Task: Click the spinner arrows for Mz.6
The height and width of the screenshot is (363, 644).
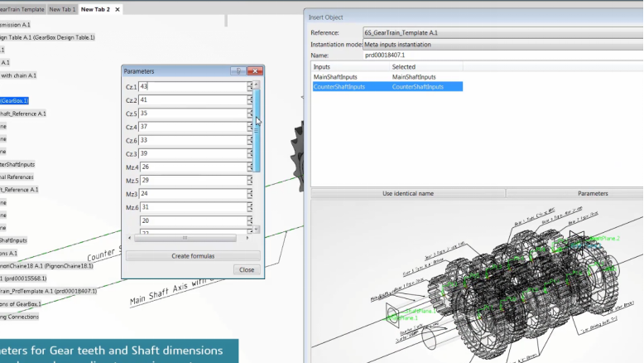Action: (x=250, y=207)
